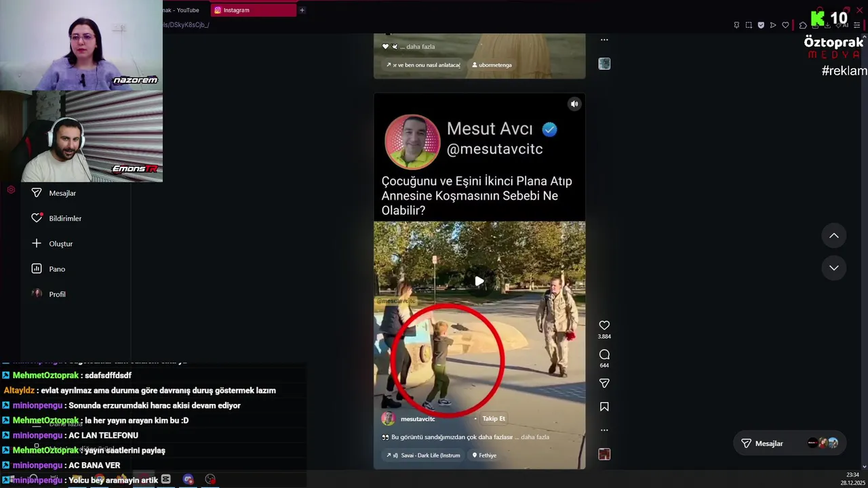This screenshot has width=868, height=488.
Task: Click Takip Et to follow mesutavcitc
Action: (494, 419)
